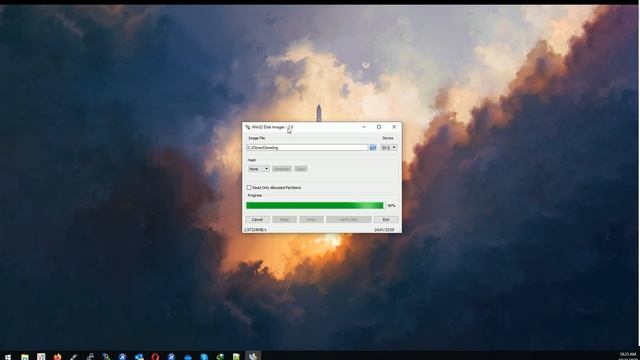
Task: Open the Device drive letter dropdown
Action: pyautogui.click(x=389, y=147)
